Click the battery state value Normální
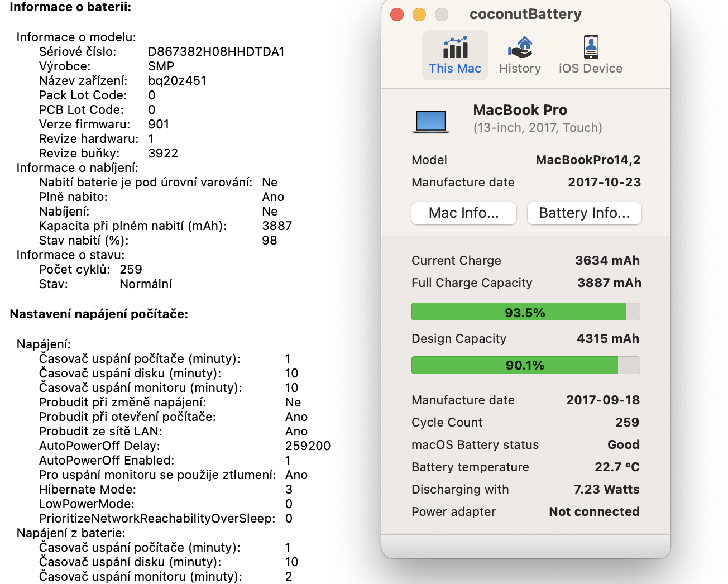 (146, 284)
